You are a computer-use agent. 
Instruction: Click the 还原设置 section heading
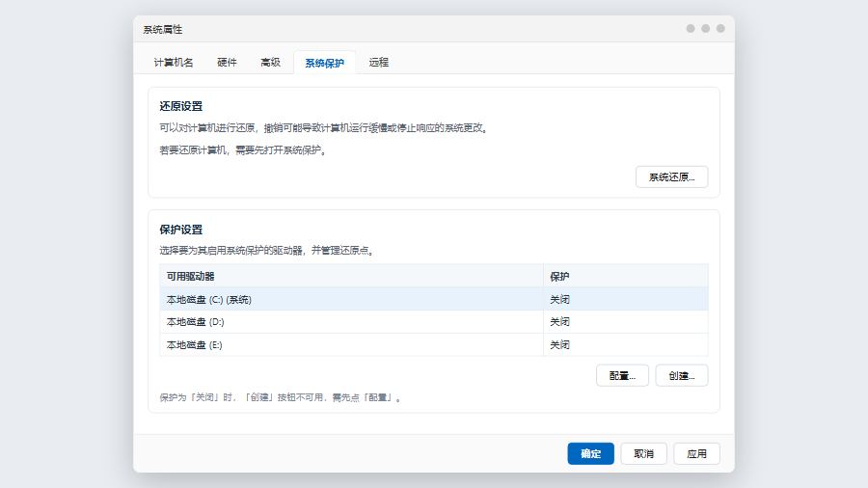pos(181,106)
